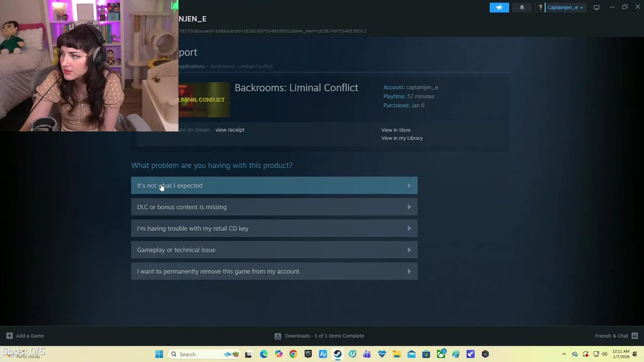Open the question mark help icon

[x=540, y=8]
